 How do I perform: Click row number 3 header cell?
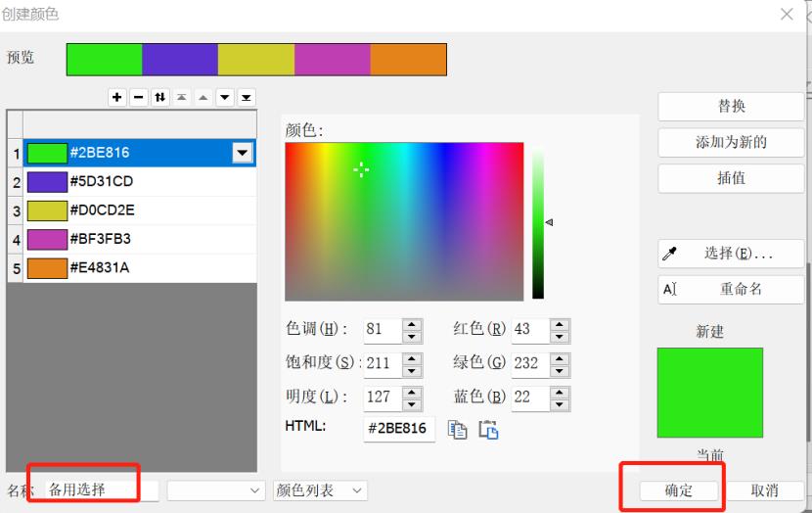[x=16, y=210]
